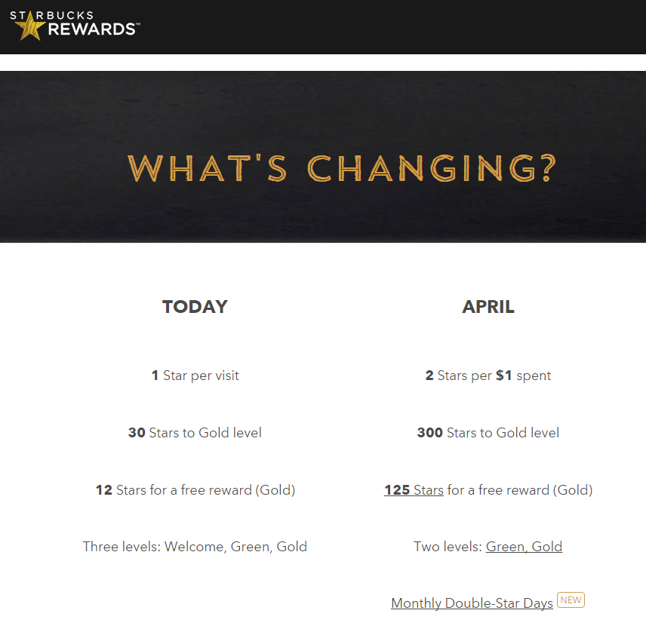Open the 125 Stars link
Screen dimensions: 646x644
coord(414,490)
